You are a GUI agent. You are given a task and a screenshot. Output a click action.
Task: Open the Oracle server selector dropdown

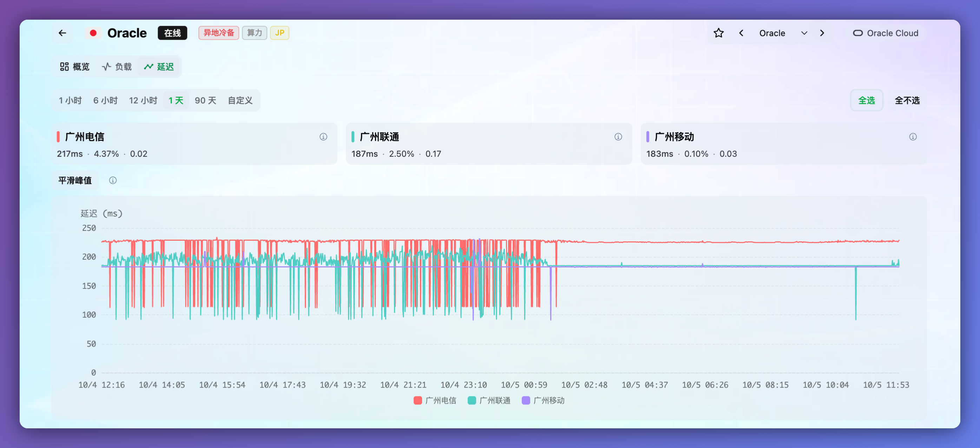783,33
